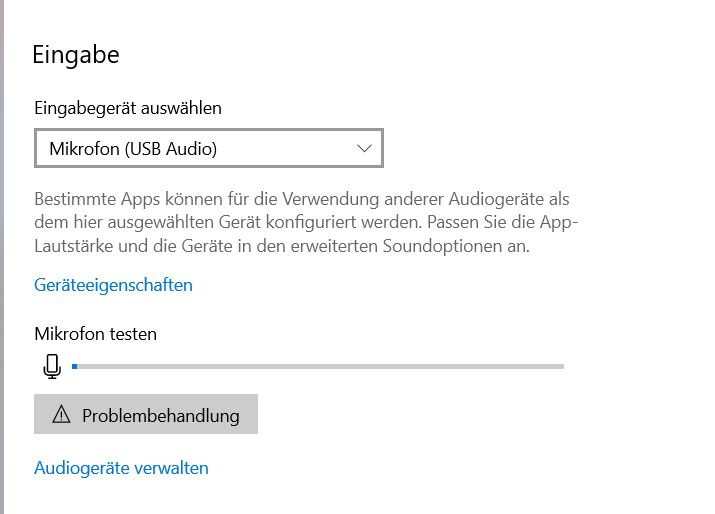Click the warning triangle icon on Problembehandlung
This screenshot has height=514, width=715.
click(x=61, y=415)
